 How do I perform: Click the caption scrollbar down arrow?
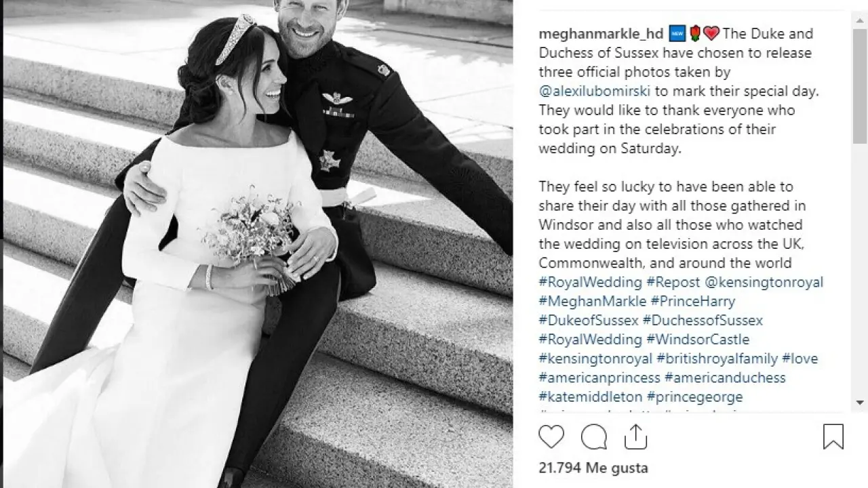[x=860, y=403]
